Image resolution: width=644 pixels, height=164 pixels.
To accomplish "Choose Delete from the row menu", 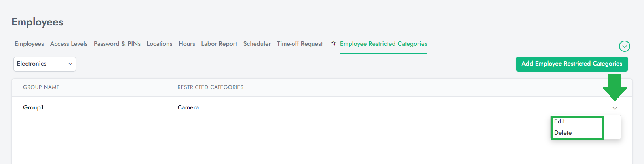I will (x=563, y=133).
